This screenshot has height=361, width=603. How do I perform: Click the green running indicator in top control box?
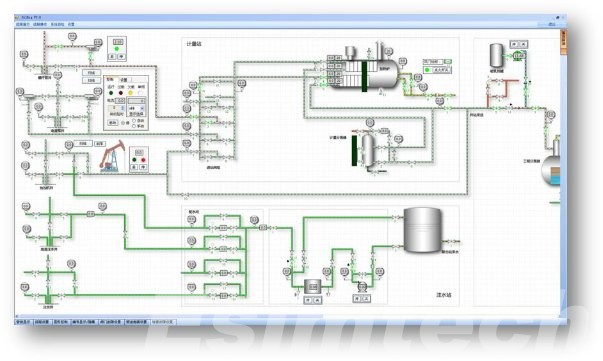tap(117, 49)
